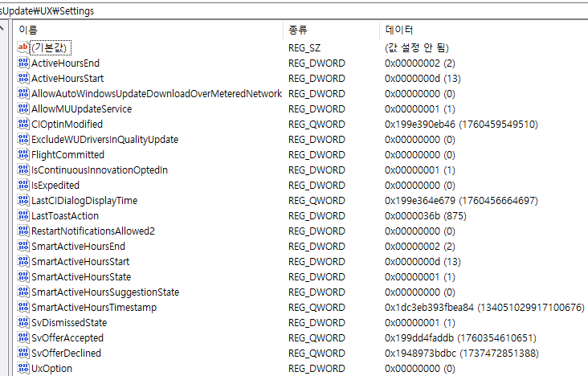Click the REG_SZ type of (기본값)
588x376 pixels.
click(x=304, y=48)
